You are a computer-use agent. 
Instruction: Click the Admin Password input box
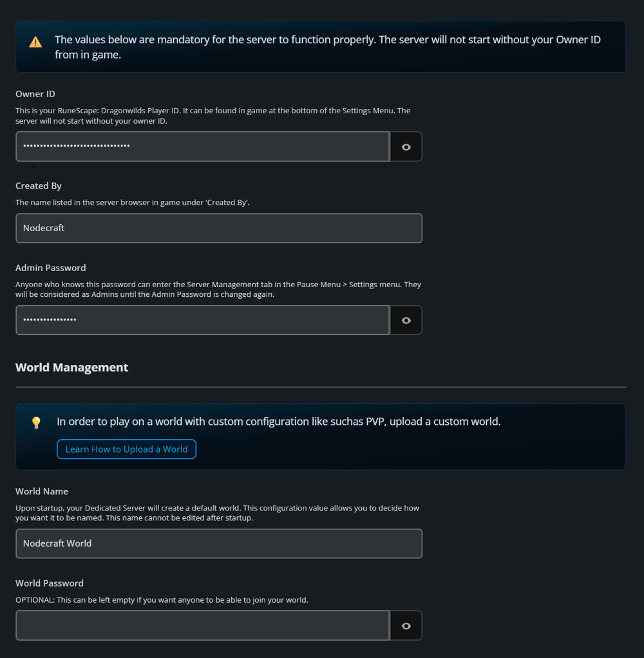[202, 319]
